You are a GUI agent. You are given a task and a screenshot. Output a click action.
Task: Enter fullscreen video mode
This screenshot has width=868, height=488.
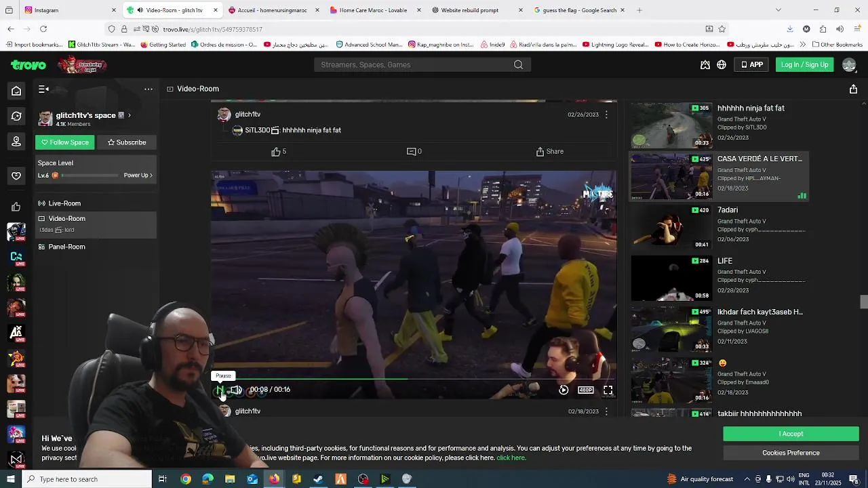(x=608, y=390)
